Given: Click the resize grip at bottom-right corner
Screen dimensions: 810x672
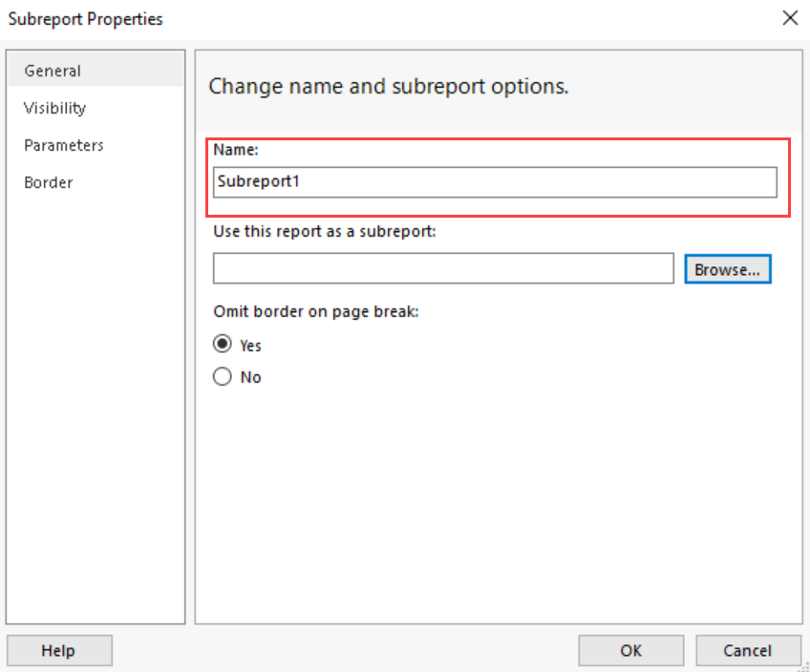Looking at the screenshot, I should click(x=805, y=667).
